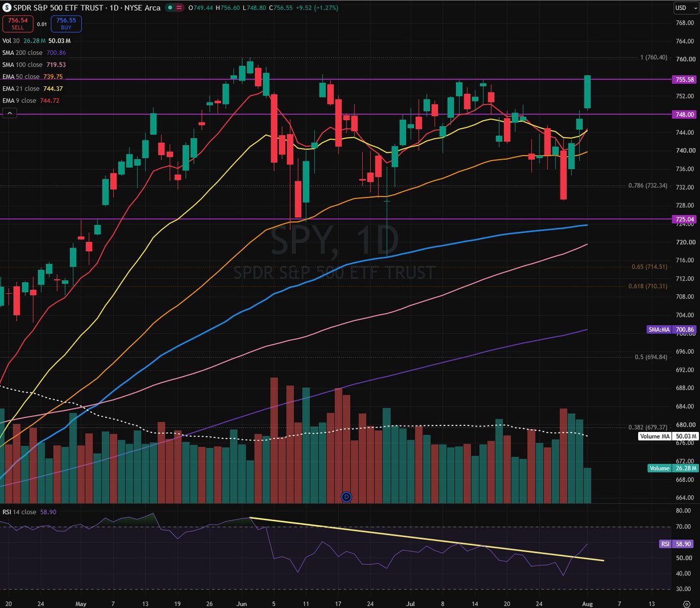Click the 748.00 horizontal line price label
The width and height of the screenshot is (700, 608).
click(x=684, y=114)
